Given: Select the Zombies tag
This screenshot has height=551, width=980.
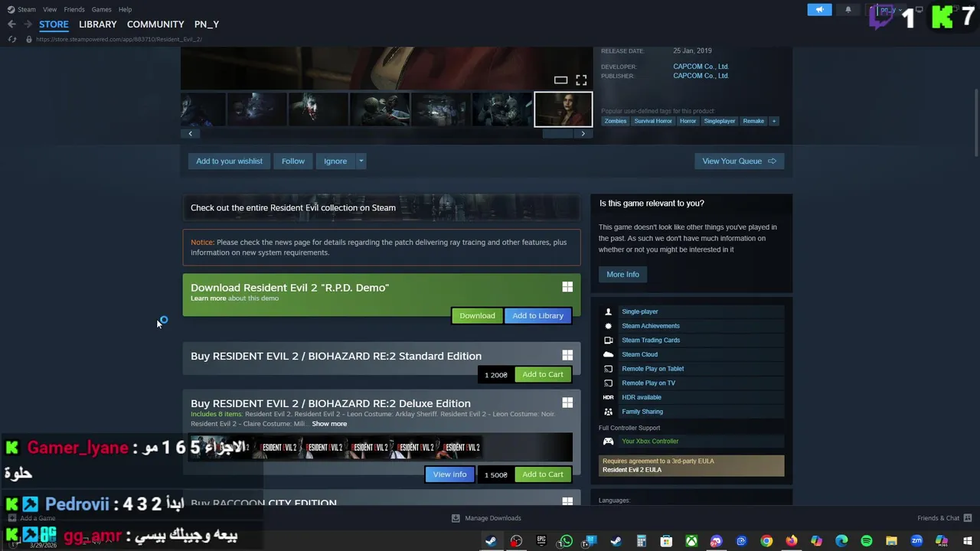Looking at the screenshot, I should click(615, 121).
